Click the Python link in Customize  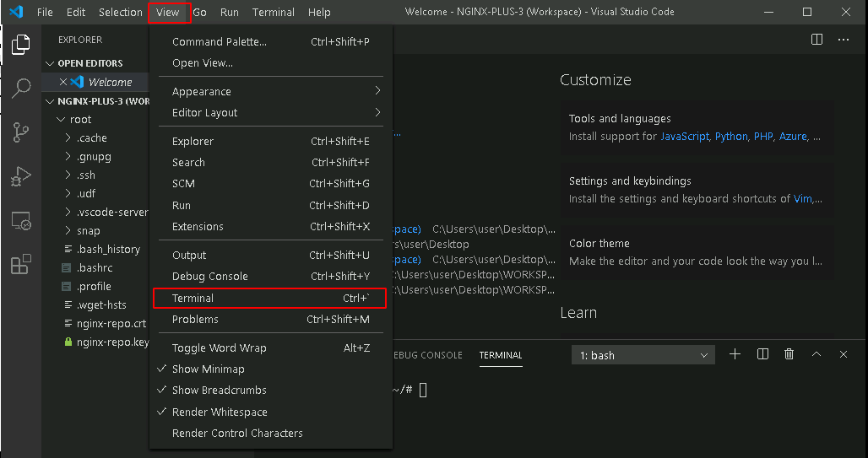point(730,136)
